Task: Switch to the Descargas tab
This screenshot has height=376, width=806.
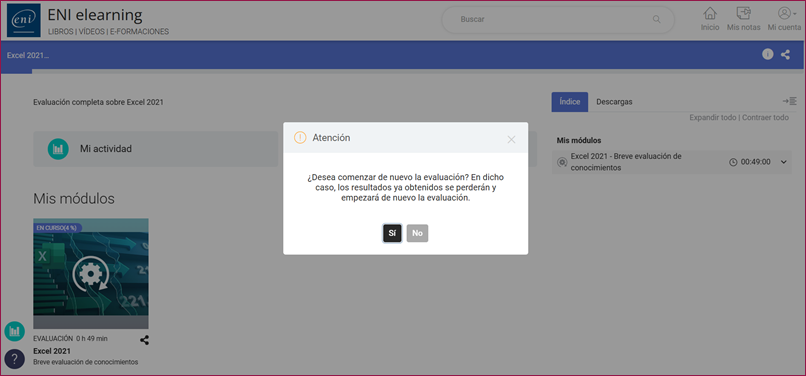Action: [614, 102]
